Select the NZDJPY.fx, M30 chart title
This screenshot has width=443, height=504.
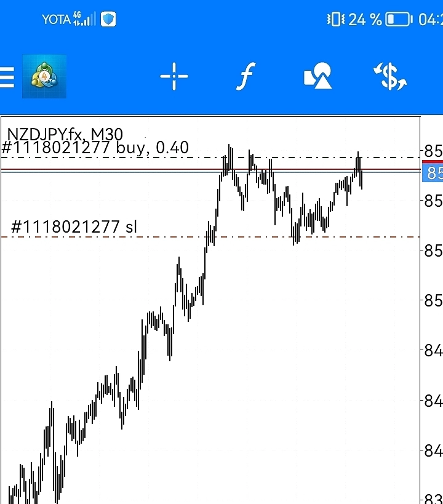point(65,134)
